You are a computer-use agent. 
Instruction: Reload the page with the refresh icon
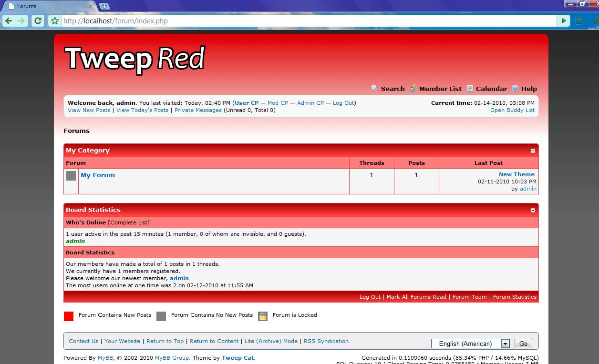[x=38, y=21]
